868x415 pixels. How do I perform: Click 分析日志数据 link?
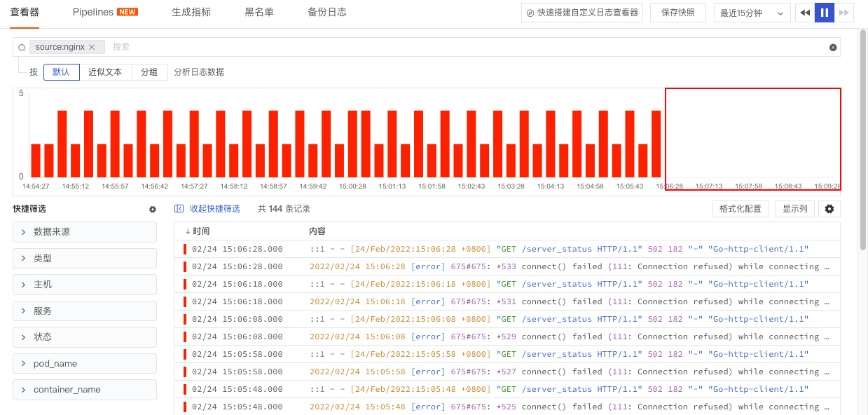point(199,72)
